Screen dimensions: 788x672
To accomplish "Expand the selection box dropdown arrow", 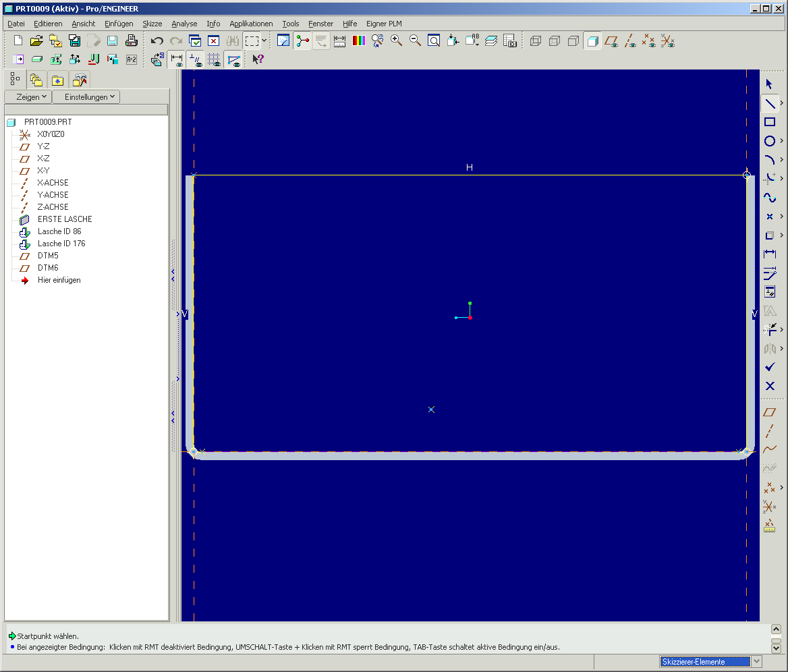I will coord(264,41).
